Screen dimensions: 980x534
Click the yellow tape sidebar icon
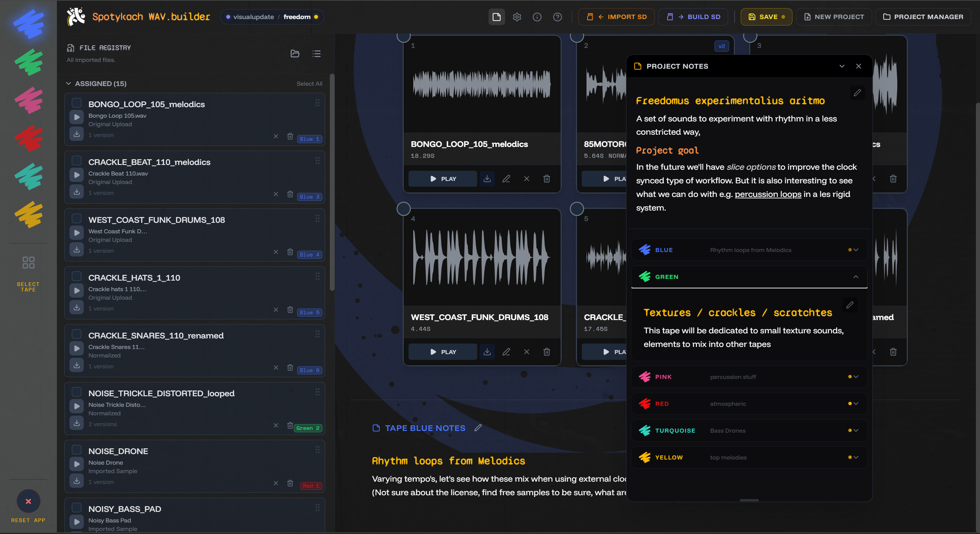29,214
